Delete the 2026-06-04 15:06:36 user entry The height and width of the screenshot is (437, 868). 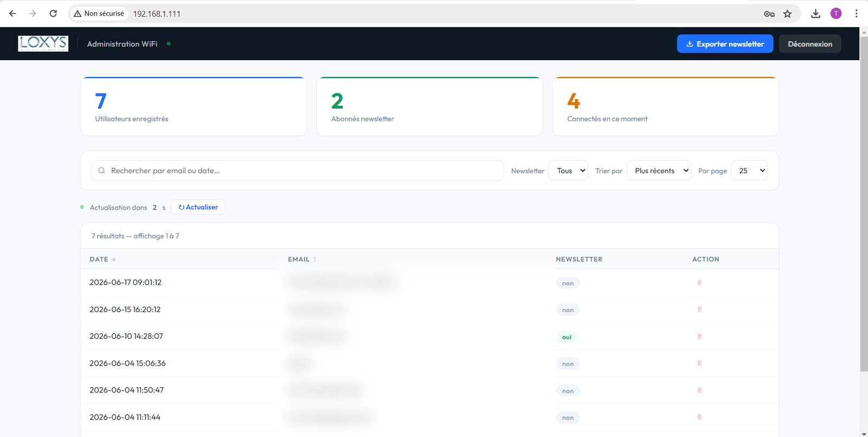(699, 364)
